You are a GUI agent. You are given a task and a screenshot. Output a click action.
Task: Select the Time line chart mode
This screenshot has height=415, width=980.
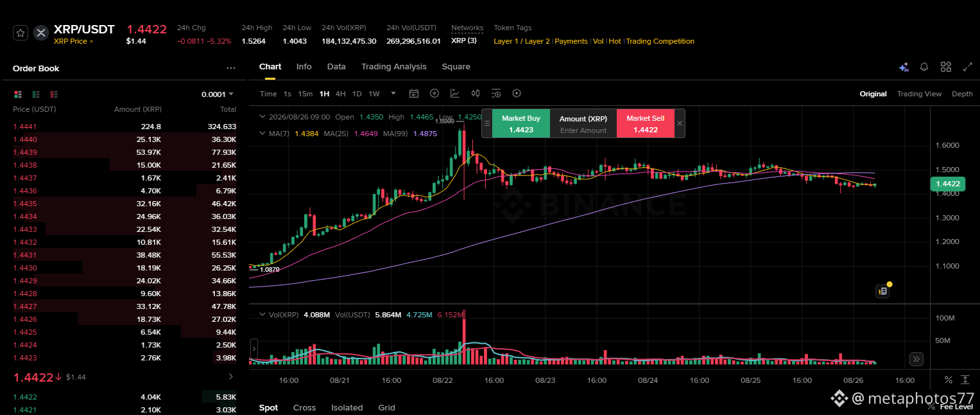[x=268, y=94]
